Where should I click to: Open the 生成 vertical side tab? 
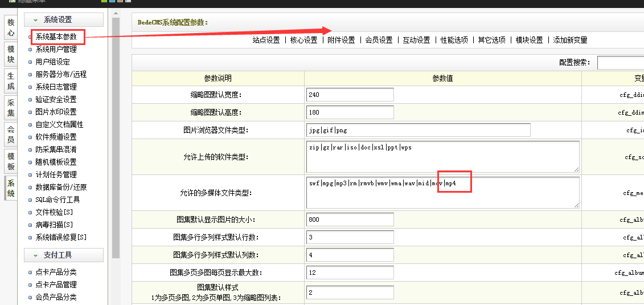point(10,81)
